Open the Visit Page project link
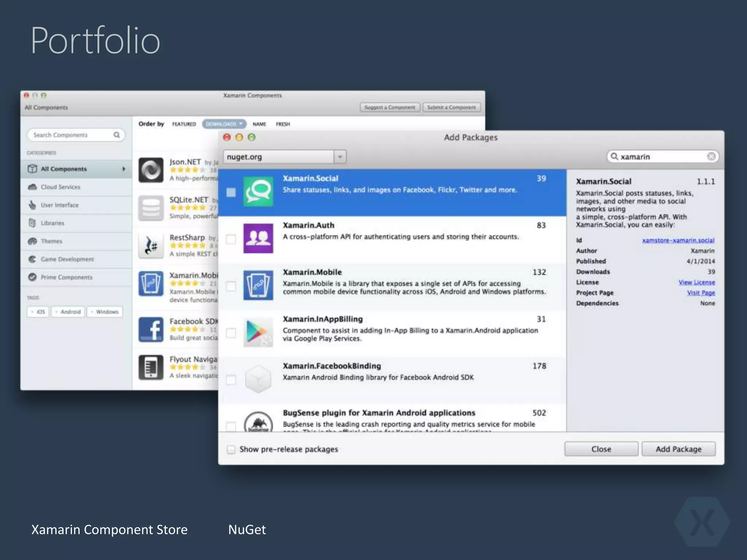Image resolution: width=747 pixels, height=560 pixels. [x=701, y=293]
